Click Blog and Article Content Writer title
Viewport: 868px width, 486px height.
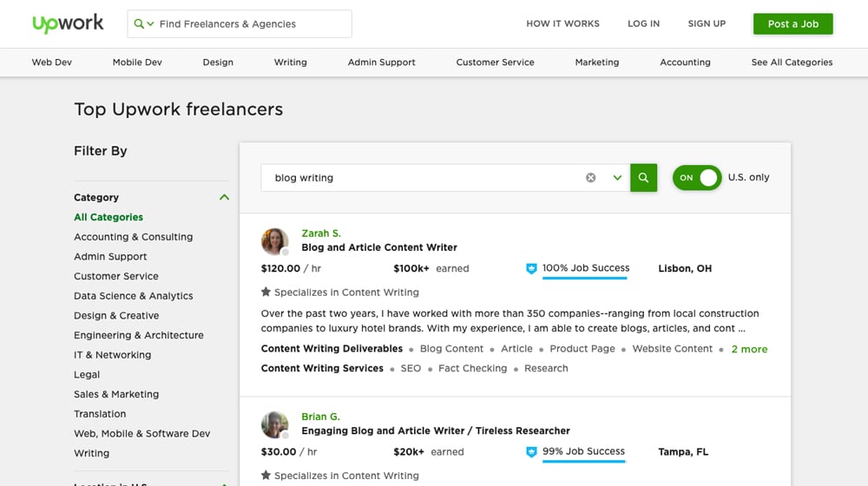379,247
